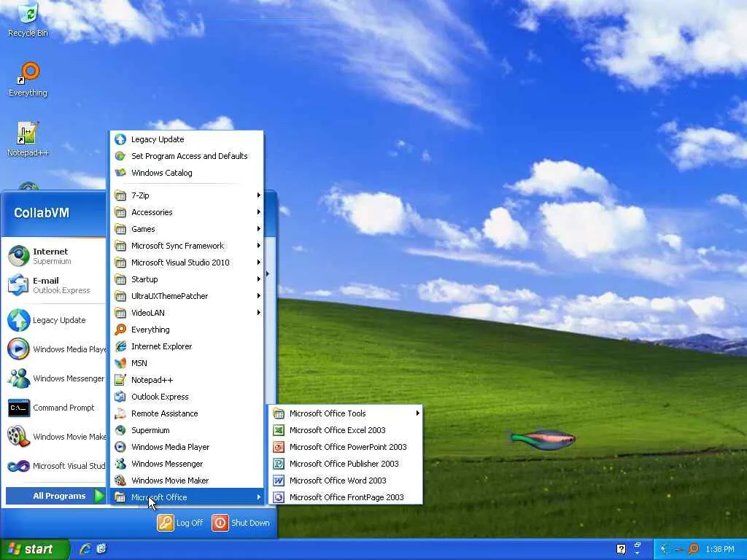
Task: Click the help question mark tray icon
Action: 621,549
